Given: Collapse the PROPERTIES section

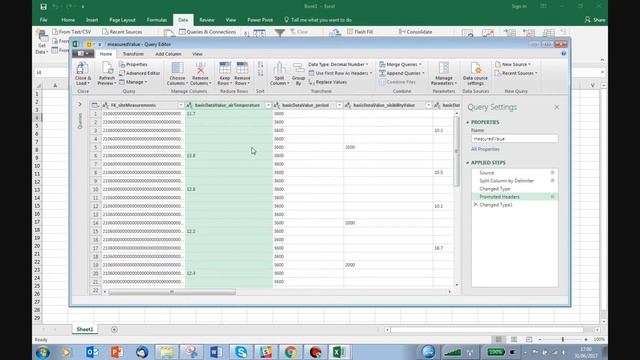Looking at the screenshot, I should tap(468, 122).
